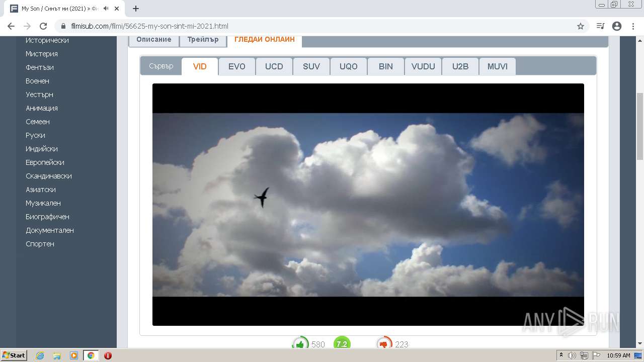This screenshot has width=644, height=362.
Task: Select the EVO server tab
Action: pyautogui.click(x=237, y=66)
